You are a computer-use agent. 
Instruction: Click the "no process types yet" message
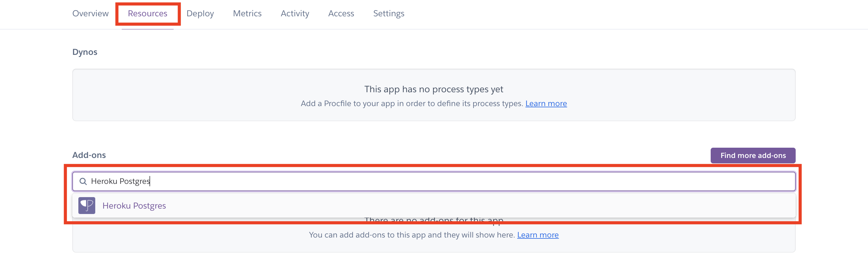coord(433,89)
